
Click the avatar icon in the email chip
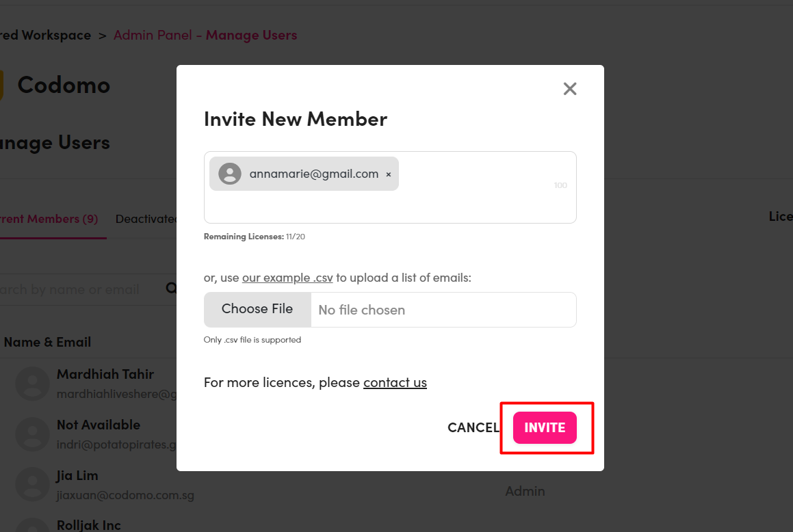tap(230, 174)
